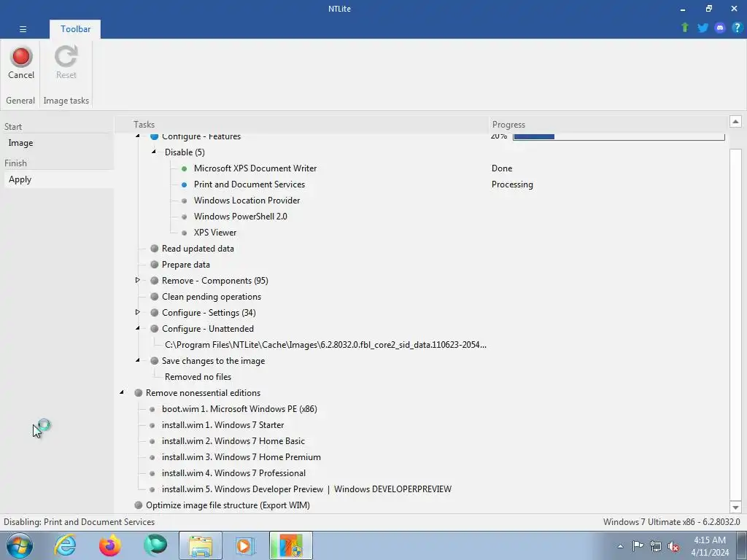Select the XPS Viewer row
The image size is (747, 560).
(215, 233)
